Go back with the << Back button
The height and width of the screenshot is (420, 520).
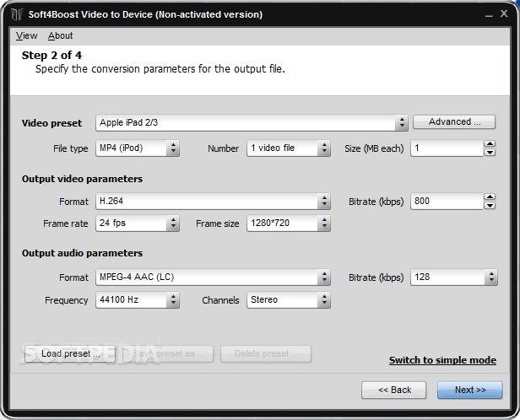(394, 390)
